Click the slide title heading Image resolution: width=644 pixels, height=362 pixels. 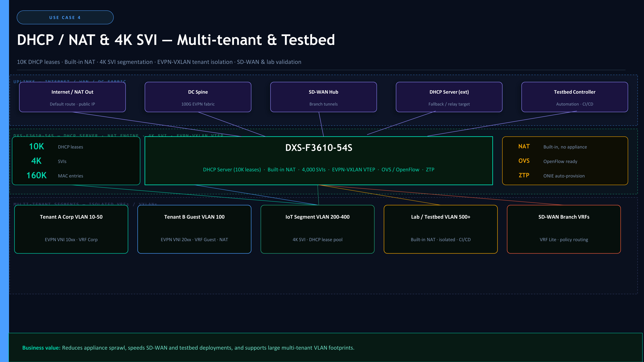pos(176,40)
